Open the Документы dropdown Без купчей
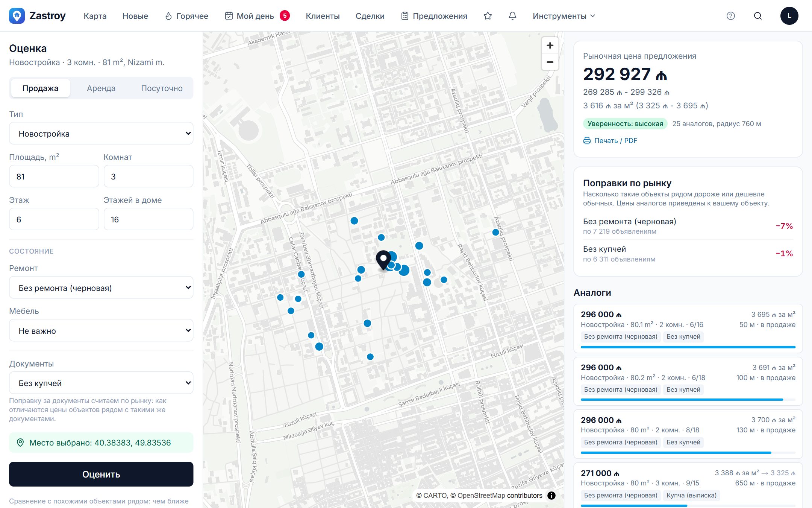Viewport: 812px width, 508px height. click(x=101, y=383)
